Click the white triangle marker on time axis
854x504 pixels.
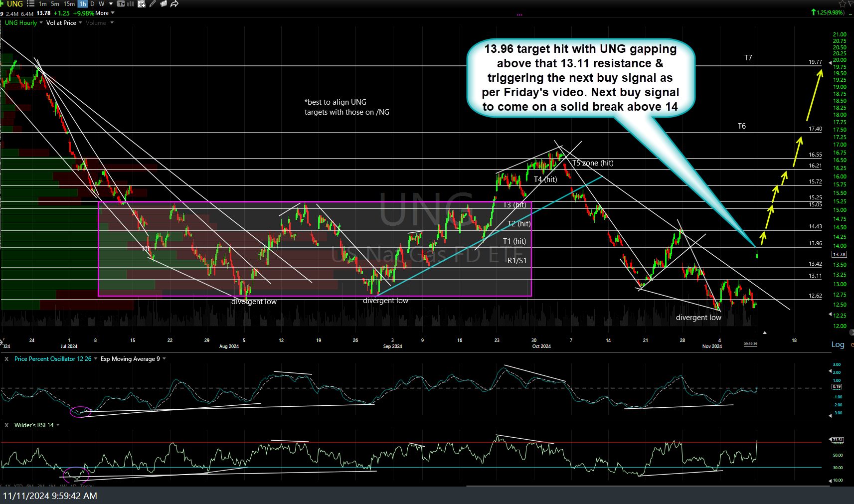[x=764, y=333]
